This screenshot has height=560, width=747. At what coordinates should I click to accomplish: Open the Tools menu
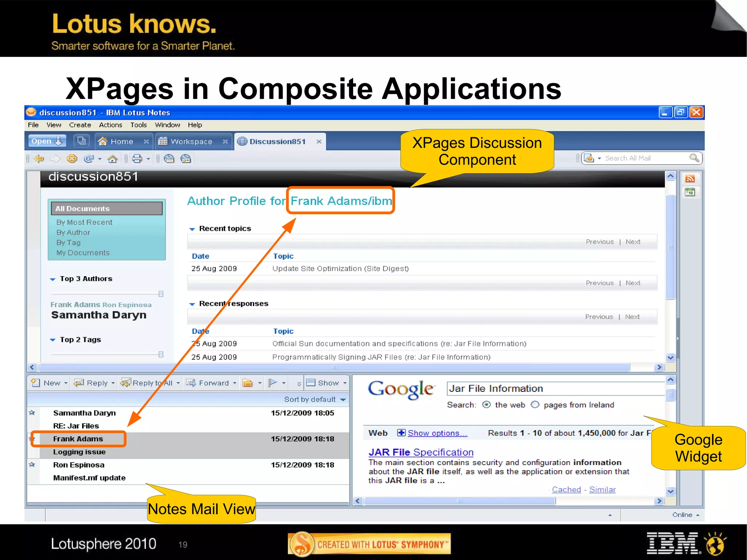139,125
